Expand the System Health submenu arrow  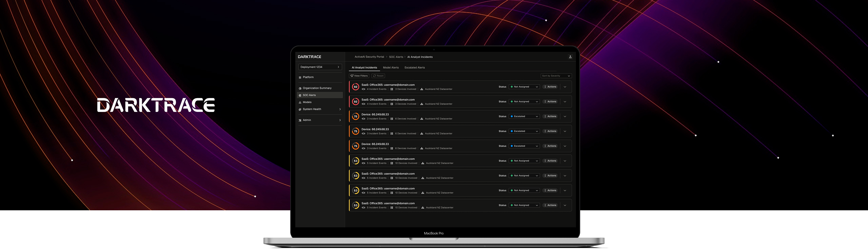coord(340,109)
